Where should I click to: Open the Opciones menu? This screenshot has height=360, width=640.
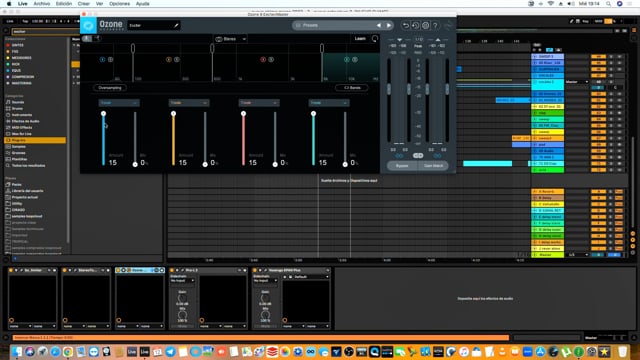pos(120,4)
